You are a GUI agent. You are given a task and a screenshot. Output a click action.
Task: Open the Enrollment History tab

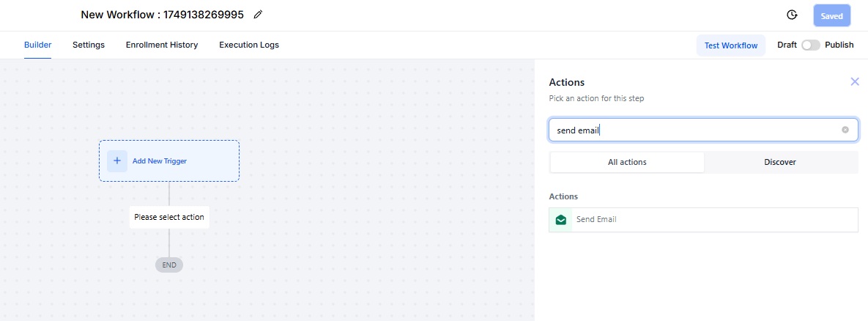pos(162,45)
